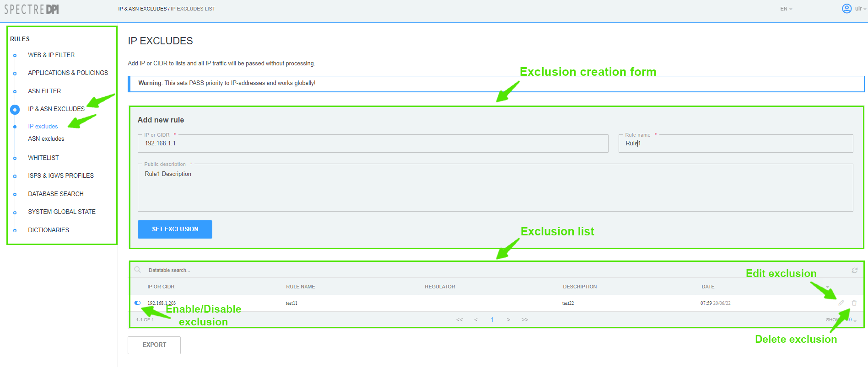Click the datatable search magnifier icon
868x367 pixels.
coord(137,270)
